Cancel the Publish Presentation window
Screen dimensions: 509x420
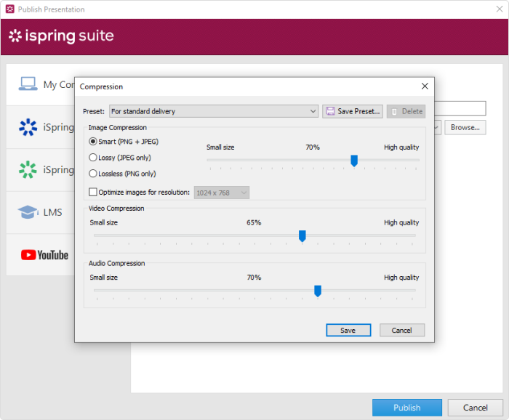point(476,408)
